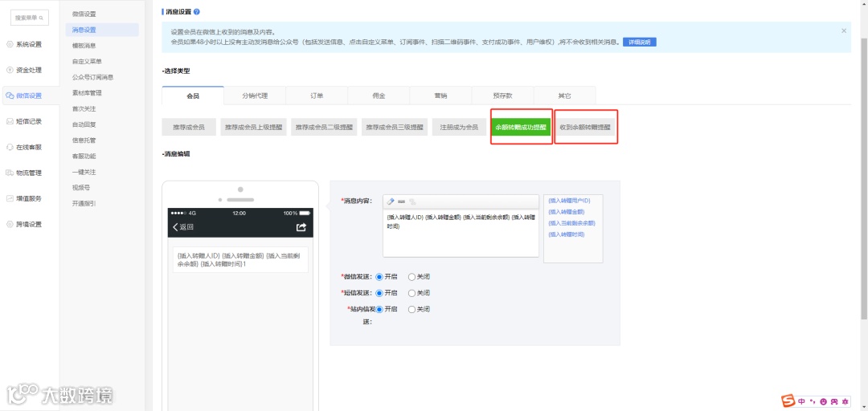Open the emoji face in IME bar
The height and width of the screenshot is (411, 868).
tap(823, 401)
